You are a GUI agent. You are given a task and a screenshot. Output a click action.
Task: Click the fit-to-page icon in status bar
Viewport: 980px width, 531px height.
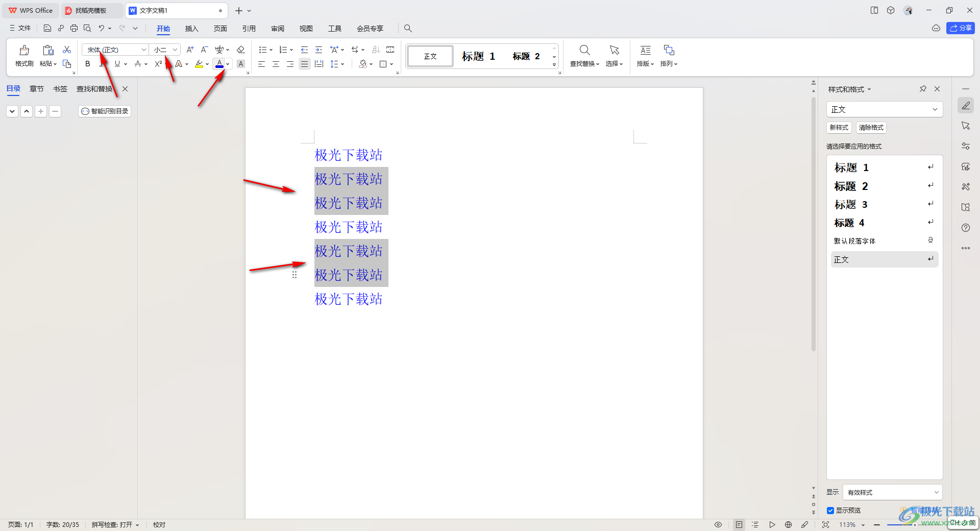825,524
